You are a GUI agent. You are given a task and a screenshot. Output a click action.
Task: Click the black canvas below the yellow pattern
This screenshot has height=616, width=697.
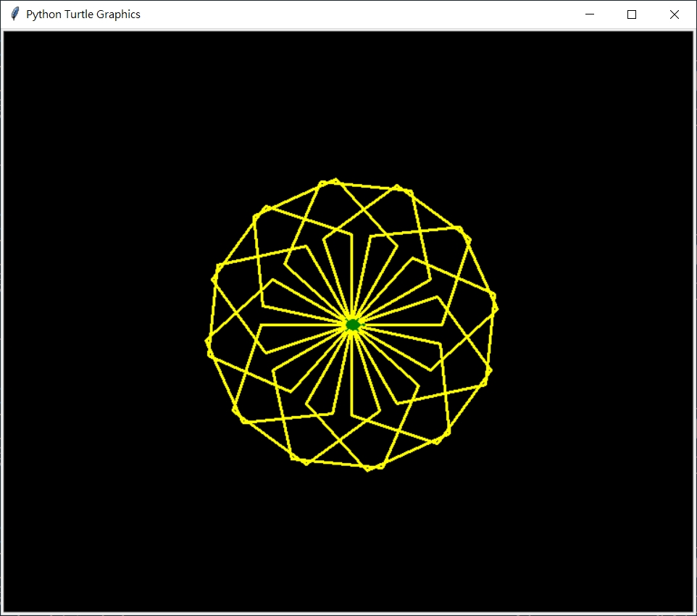[x=348, y=544]
